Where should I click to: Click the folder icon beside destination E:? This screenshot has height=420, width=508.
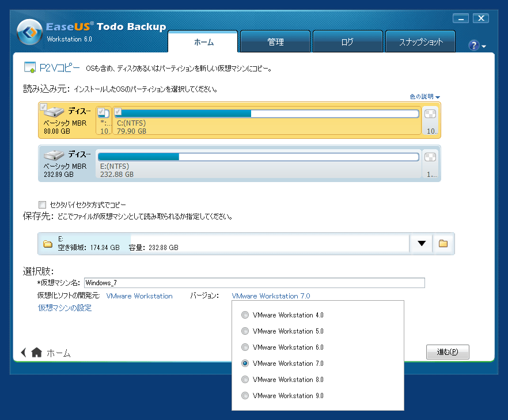[48, 244]
